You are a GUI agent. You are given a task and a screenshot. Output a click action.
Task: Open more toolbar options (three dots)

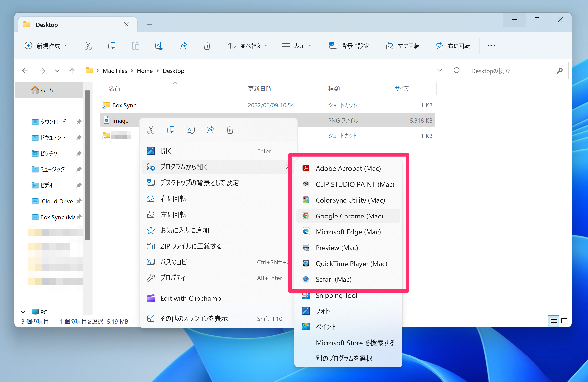pos(491,46)
